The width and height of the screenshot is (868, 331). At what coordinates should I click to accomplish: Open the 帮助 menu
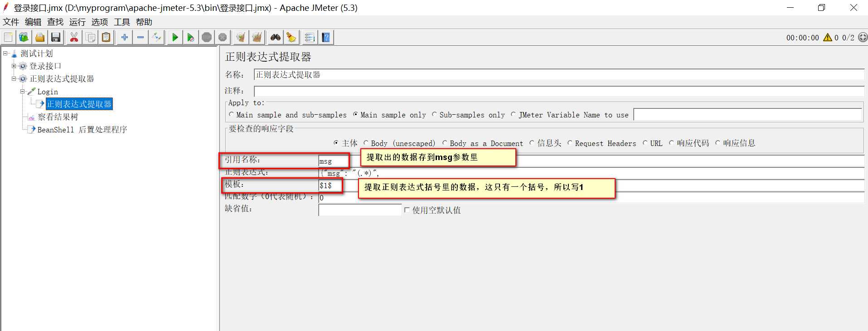click(144, 22)
